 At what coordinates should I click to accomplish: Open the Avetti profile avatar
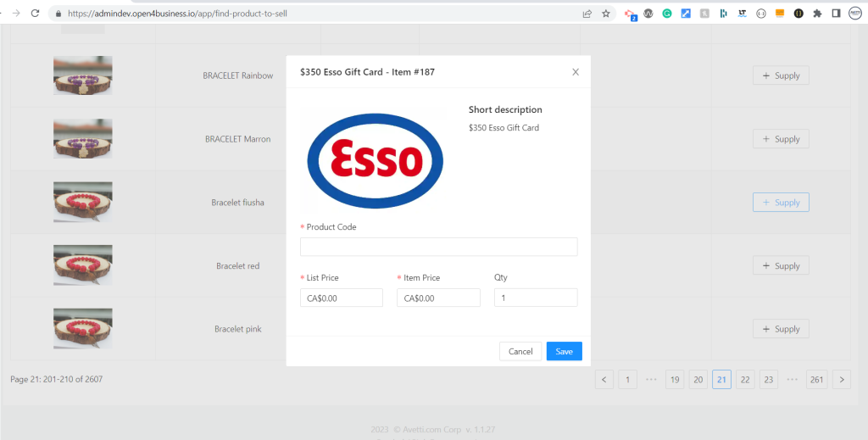(x=856, y=14)
